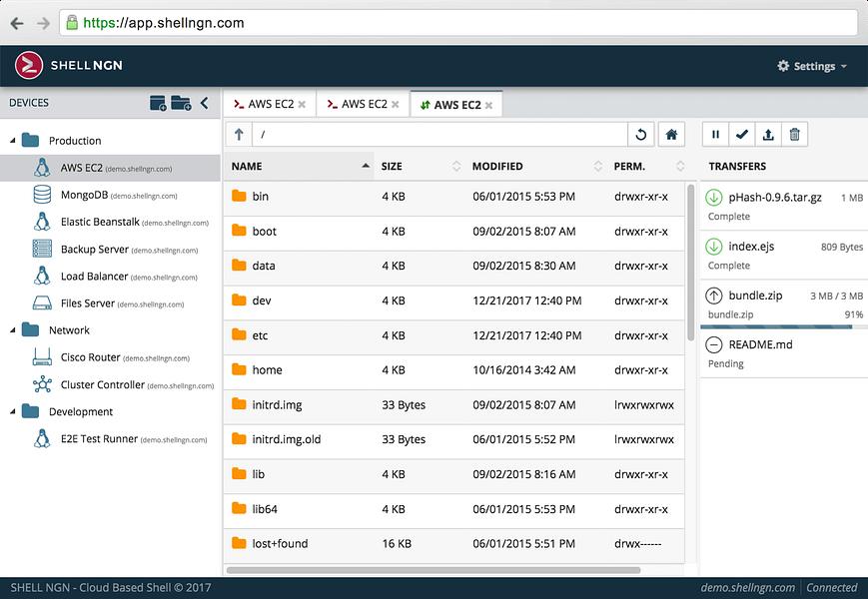Select the initrd.img entry
Viewport: 868px width, 599px height.
click(x=454, y=405)
